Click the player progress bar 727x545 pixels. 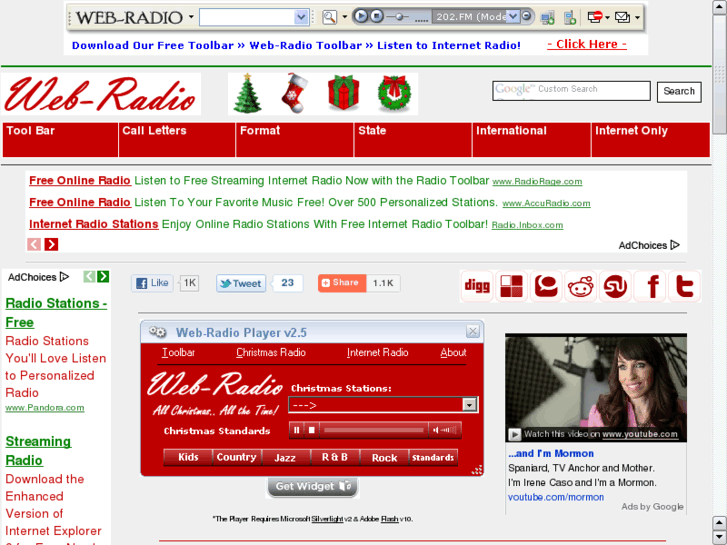pyautogui.click(x=374, y=430)
